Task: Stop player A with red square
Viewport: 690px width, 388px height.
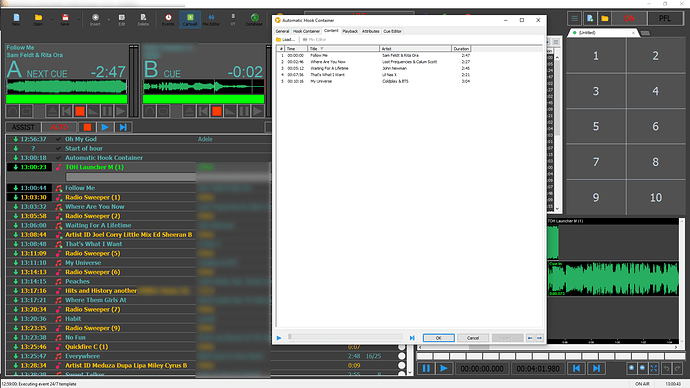Action: coord(80,111)
